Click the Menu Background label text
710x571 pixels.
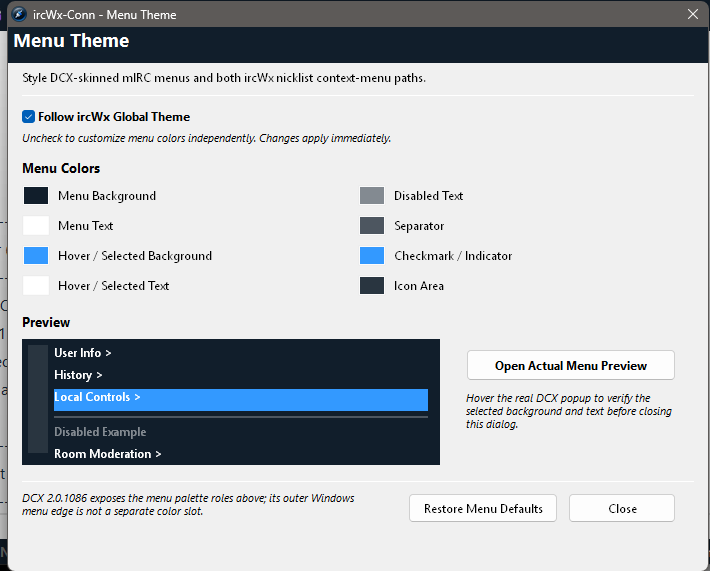(x=107, y=196)
